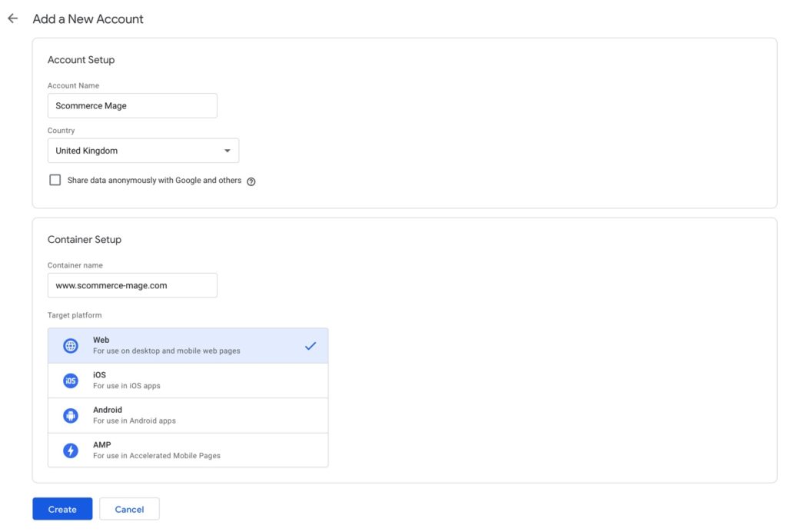Enable Share data anonymously with Google
Image resolution: width=787 pixels, height=532 pixels.
click(55, 179)
